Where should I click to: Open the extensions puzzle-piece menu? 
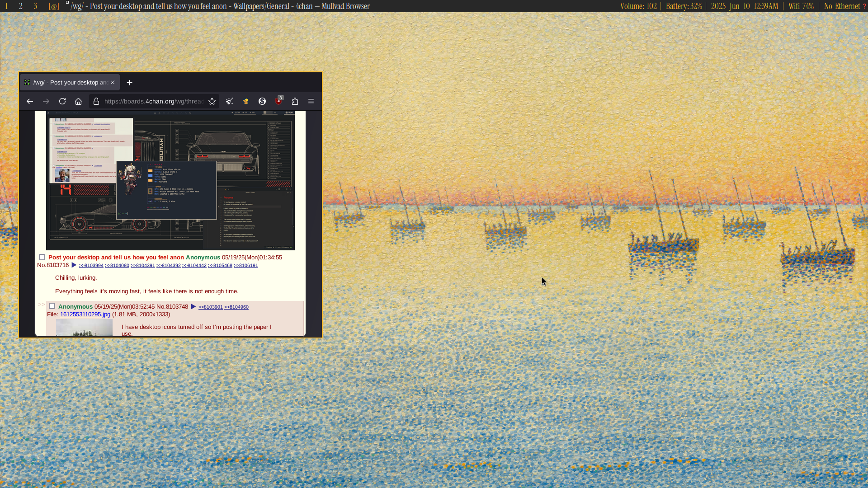[x=295, y=101]
